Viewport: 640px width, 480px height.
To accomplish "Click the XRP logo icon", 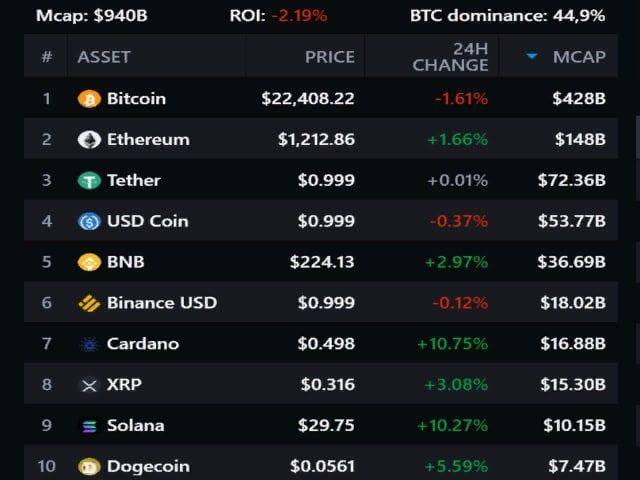I will (89, 385).
